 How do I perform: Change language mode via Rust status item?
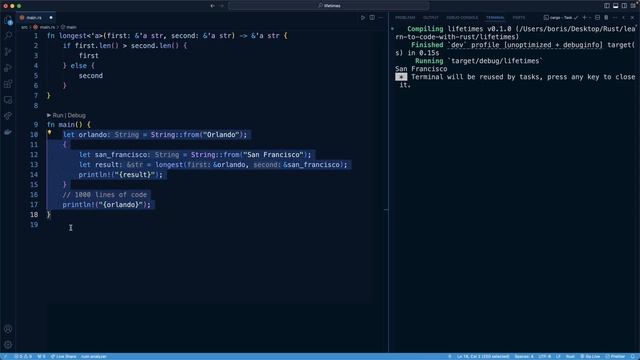570,356
